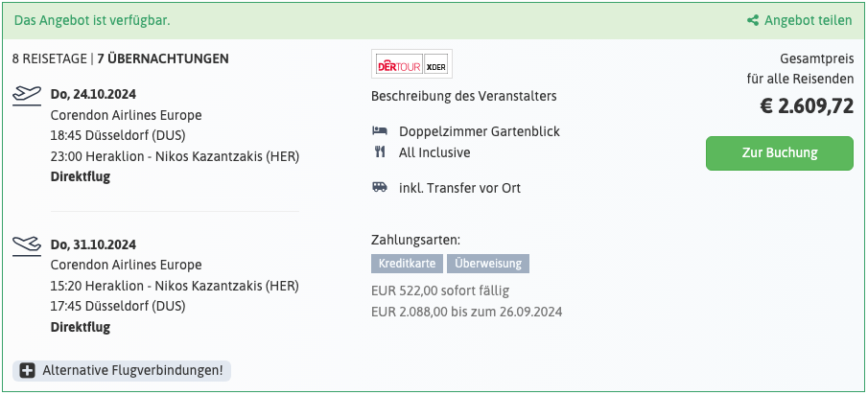Click the bed icon for Doppelzimmer Gartenblick
This screenshot has width=868, height=395.
click(x=379, y=131)
